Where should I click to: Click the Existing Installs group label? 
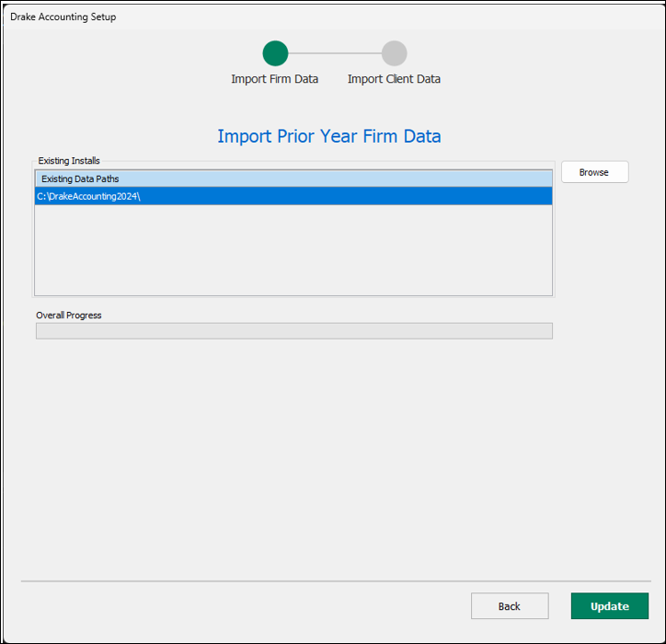click(x=69, y=161)
